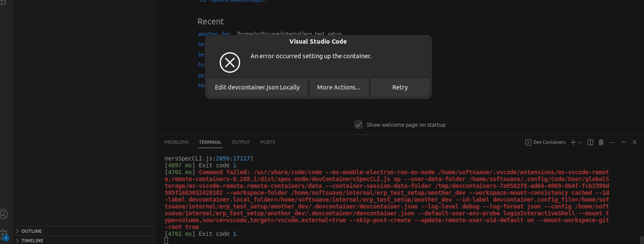Image resolution: width=644 pixels, height=244 pixels.
Task: Open the OUTPUT tab
Action: (x=241, y=142)
